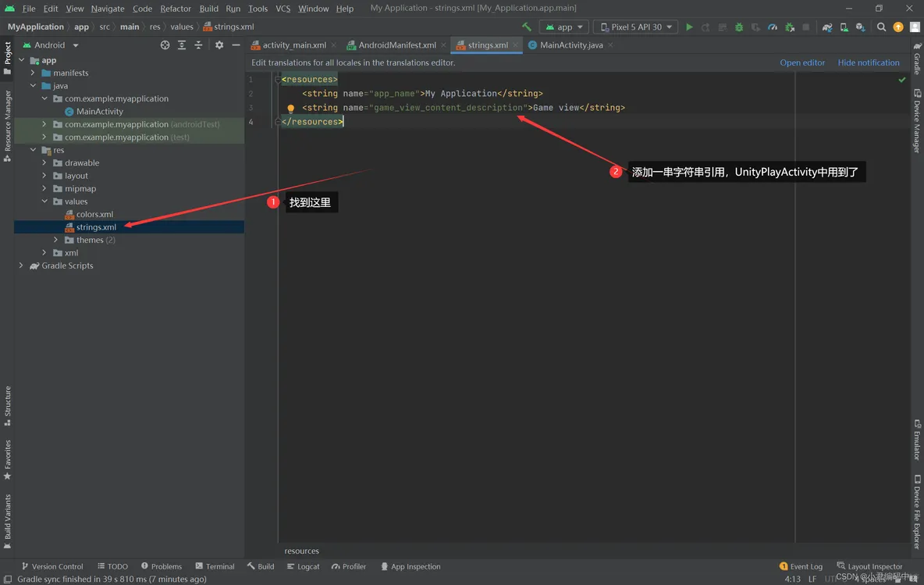Viewport: 924px width, 585px height.
Task: Click values in the breadcrumb path
Action: click(x=182, y=27)
